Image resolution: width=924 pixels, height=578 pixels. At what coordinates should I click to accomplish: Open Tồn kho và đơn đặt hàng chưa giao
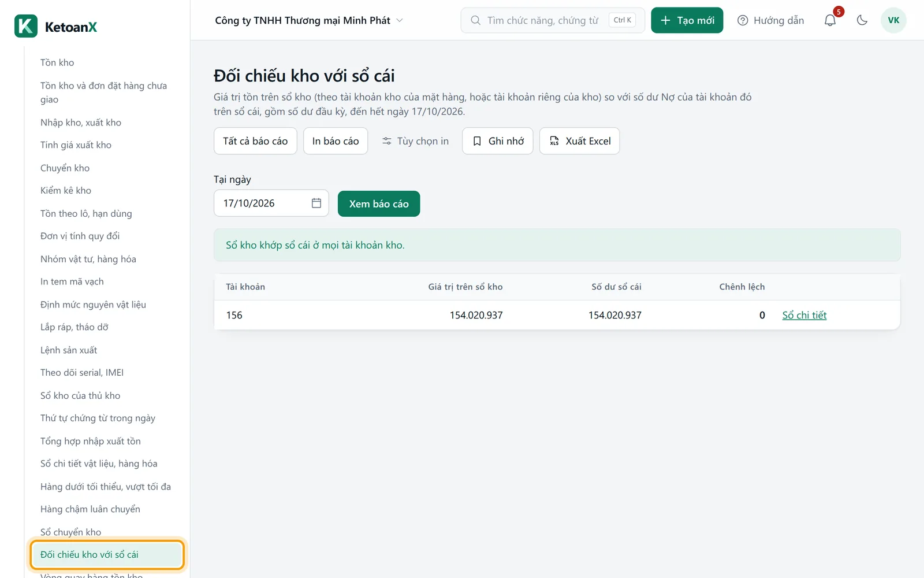[x=104, y=92]
